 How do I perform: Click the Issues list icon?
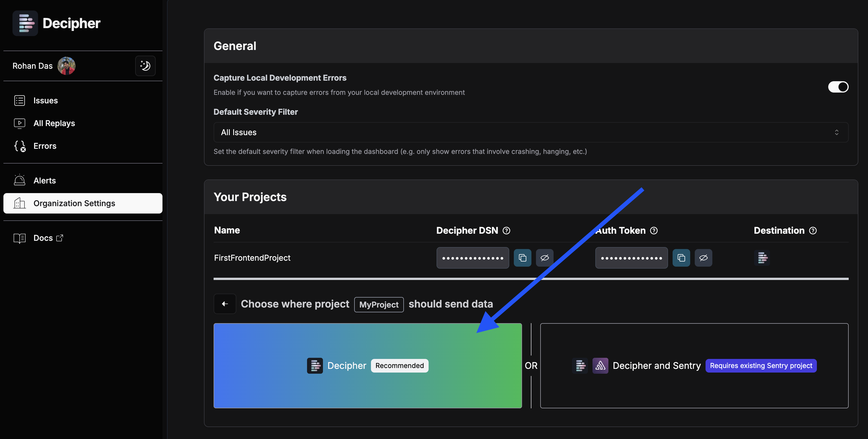[20, 101]
